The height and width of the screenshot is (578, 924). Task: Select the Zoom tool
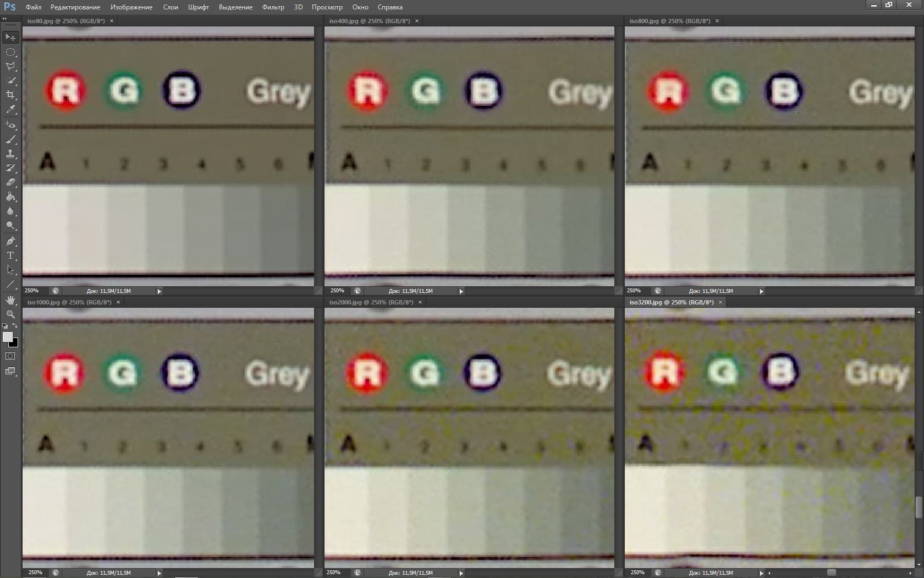(10, 314)
